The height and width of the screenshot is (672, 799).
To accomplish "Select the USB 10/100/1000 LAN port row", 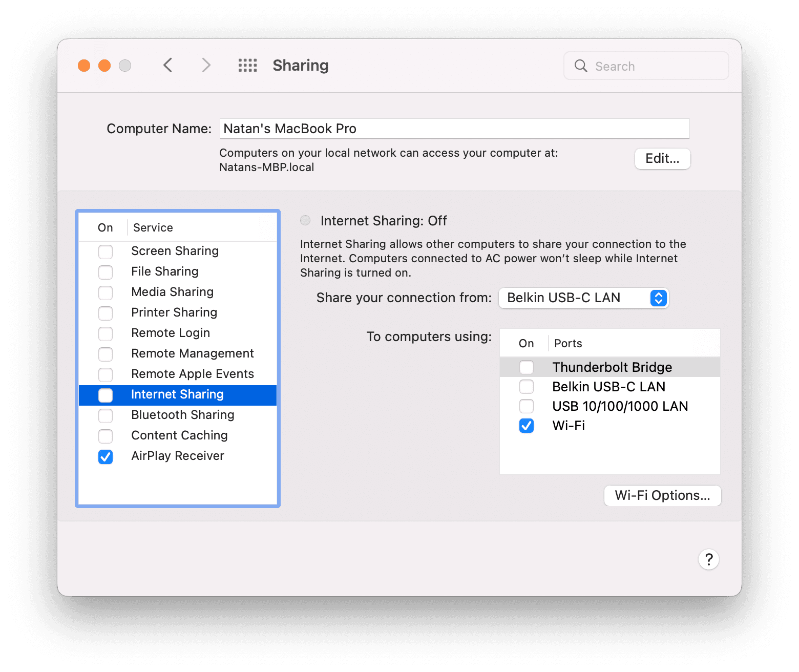I will [x=610, y=406].
